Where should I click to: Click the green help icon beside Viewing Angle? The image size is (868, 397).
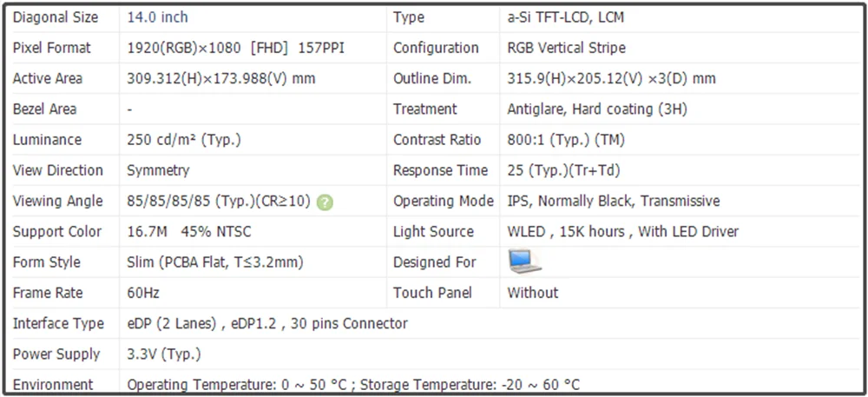[325, 202]
